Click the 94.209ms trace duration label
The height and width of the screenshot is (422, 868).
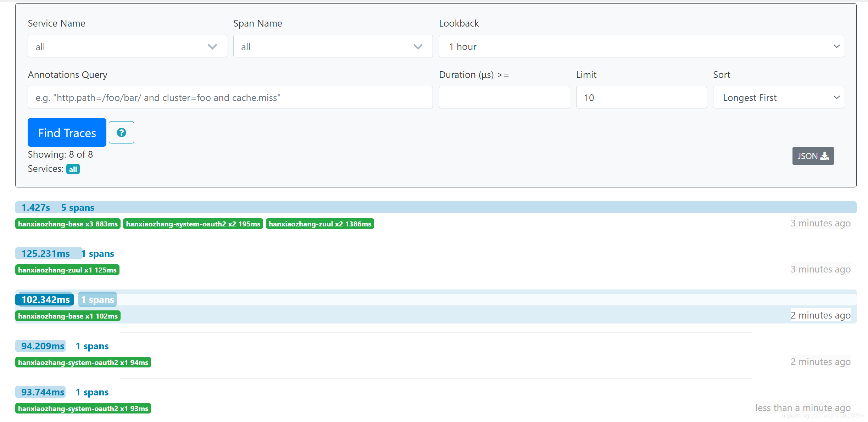pyautogui.click(x=40, y=346)
